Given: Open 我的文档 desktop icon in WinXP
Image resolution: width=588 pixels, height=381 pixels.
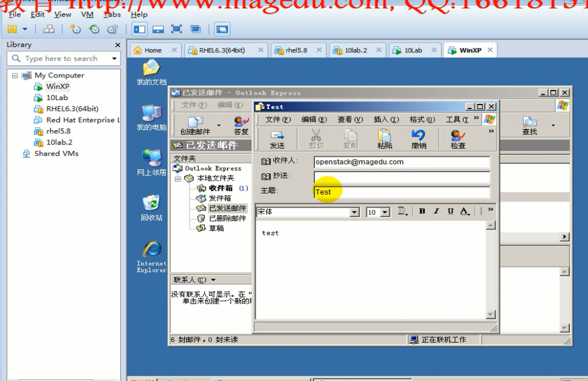Looking at the screenshot, I should tap(151, 73).
